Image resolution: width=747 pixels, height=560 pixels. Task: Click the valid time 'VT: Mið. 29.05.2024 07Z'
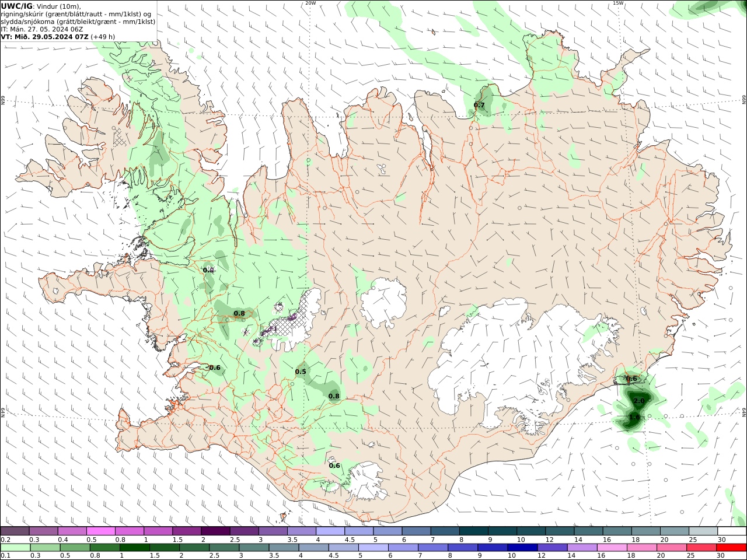point(45,36)
